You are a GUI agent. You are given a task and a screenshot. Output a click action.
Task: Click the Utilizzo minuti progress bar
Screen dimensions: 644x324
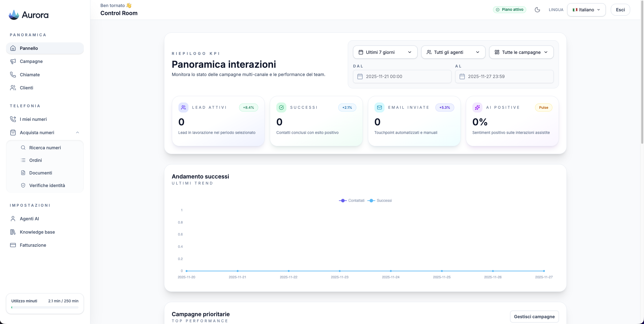click(x=45, y=307)
